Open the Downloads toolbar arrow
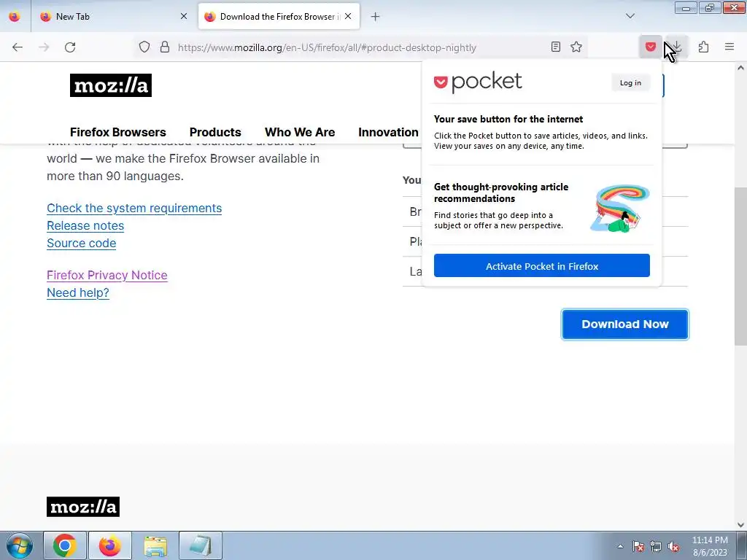The width and height of the screenshot is (747, 560). pyautogui.click(x=677, y=47)
